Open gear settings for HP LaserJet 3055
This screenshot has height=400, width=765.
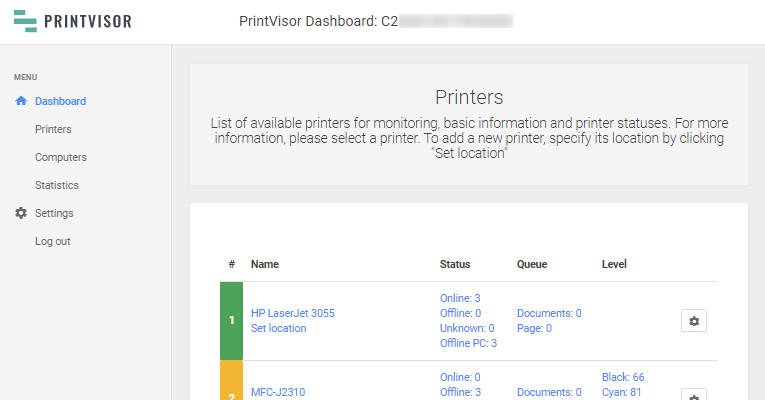point(693,320)
